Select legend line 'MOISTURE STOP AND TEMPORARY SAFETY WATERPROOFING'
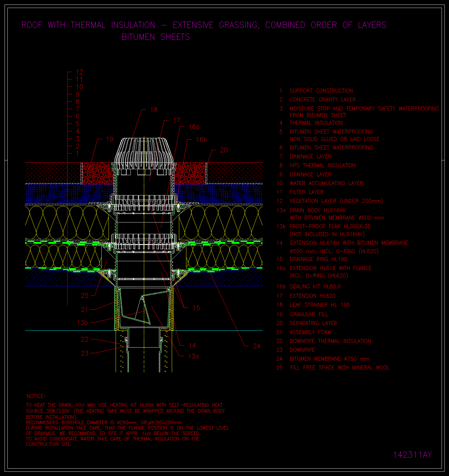The height and width of the screenshot is (476, 449). [x=364, y=109]
